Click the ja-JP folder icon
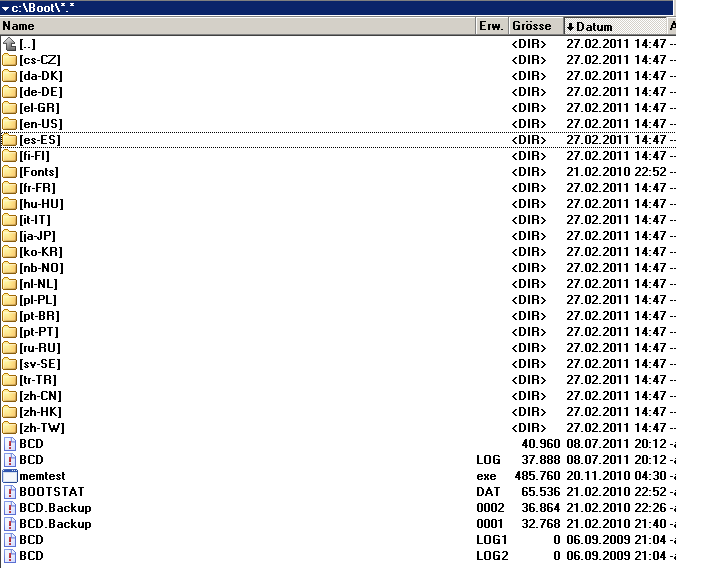 9,236
